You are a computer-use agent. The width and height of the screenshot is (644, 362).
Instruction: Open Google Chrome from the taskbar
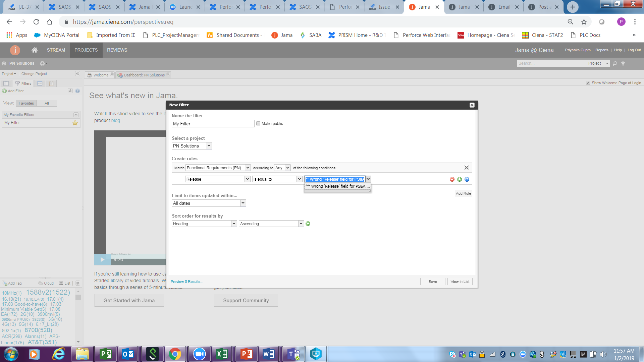pyautogui.click(x=175, y=354)
